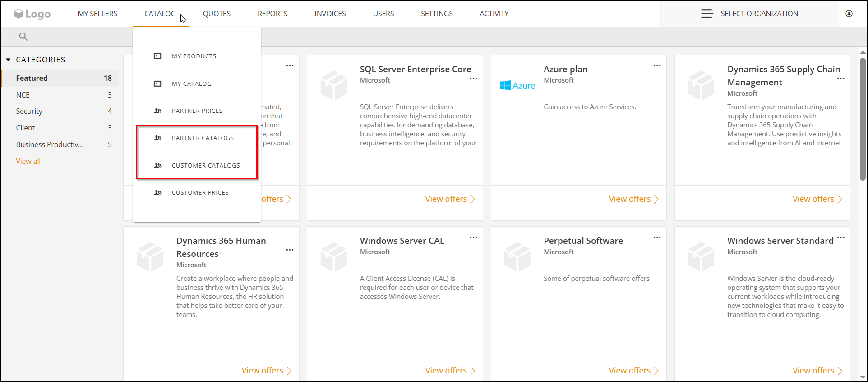Open the My Sellers menu
This screenshot has height=382, width=868.
pos(97,14)
